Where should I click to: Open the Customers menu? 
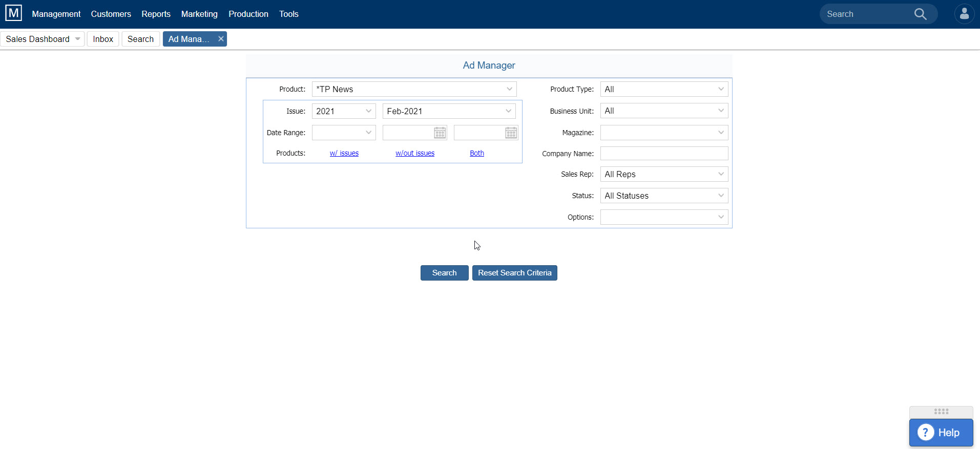pos(111,14)
